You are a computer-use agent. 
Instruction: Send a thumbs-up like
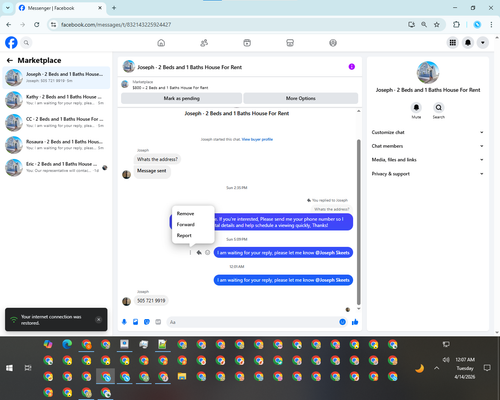(x=355, y=322)
